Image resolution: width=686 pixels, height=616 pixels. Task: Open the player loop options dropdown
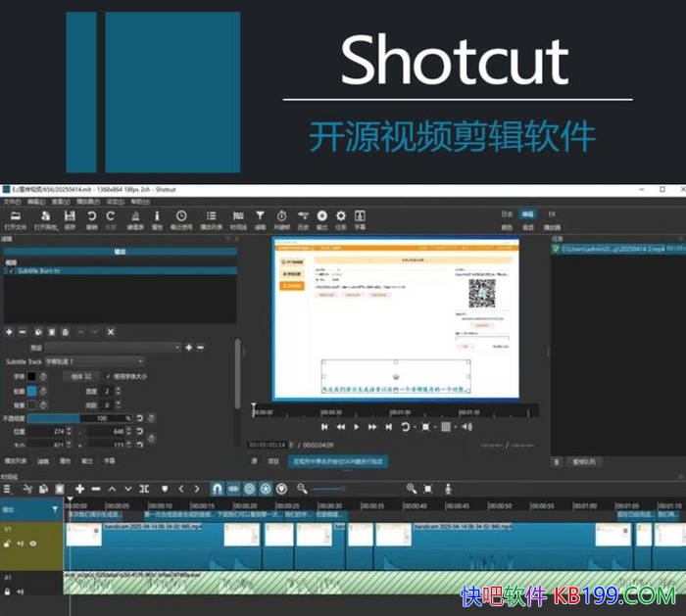(x=415, y=427)
